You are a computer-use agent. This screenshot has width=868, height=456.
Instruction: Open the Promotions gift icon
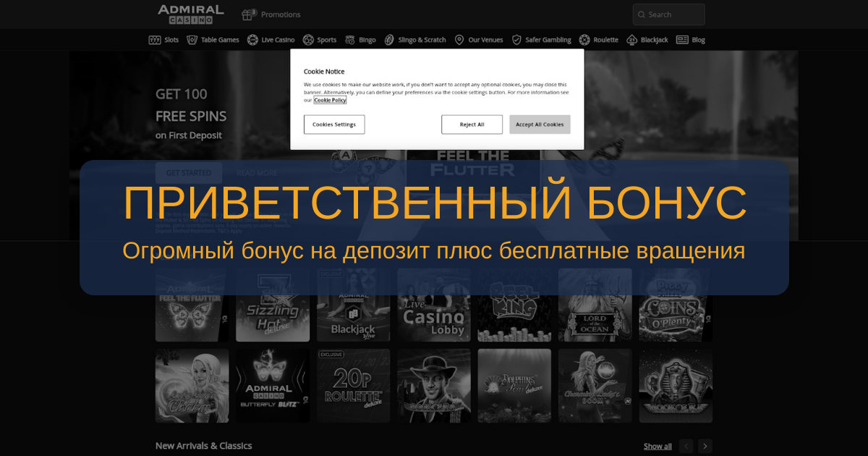pyautogui.click(x=249, y=14)
